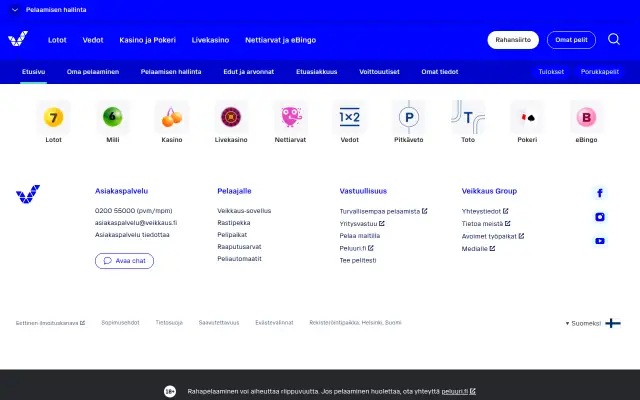The image size is (640, 400).
Task: Open the Avoimet työpaikat link
Action: pos(493,236)
